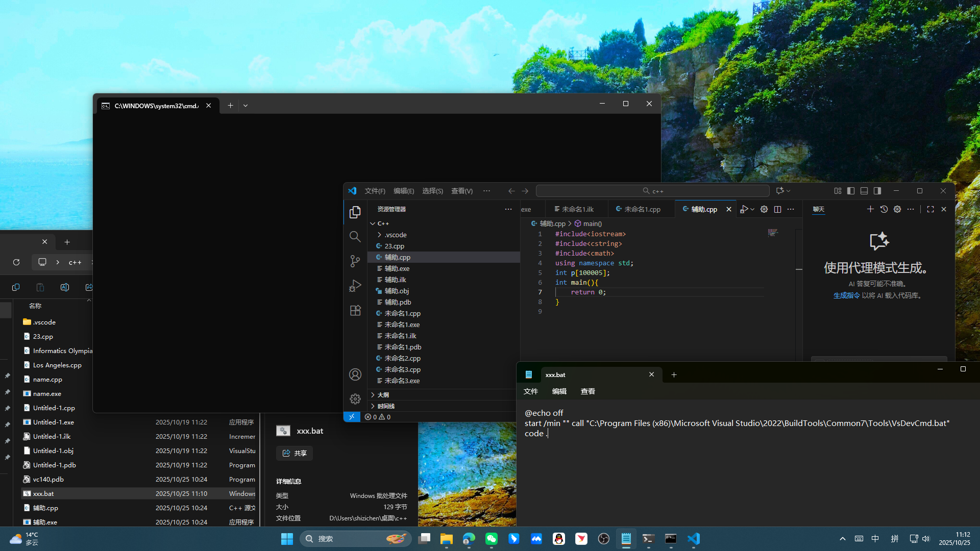Toggle bottom panel layout button

[x=864, y=191]
